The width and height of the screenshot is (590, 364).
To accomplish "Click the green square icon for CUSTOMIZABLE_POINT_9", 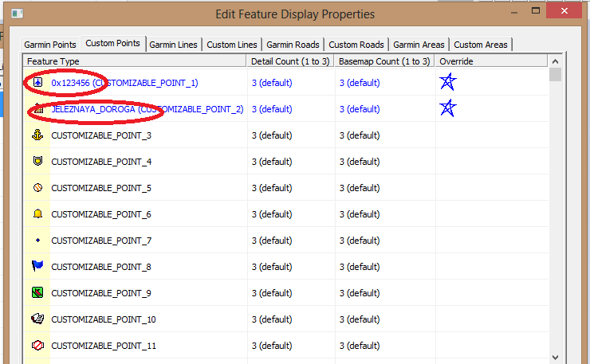I will 37,293.
